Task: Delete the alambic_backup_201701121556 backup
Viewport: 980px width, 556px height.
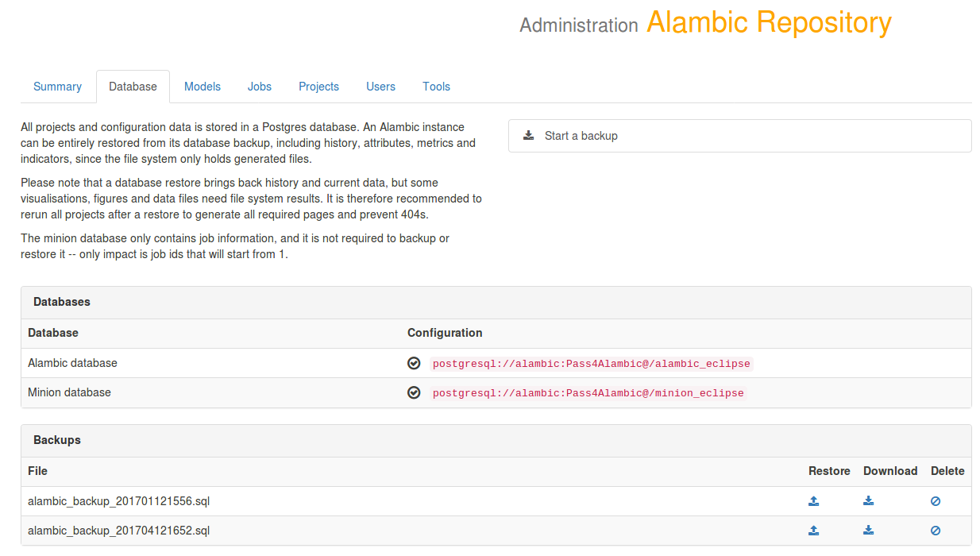Action: point(935,500)
